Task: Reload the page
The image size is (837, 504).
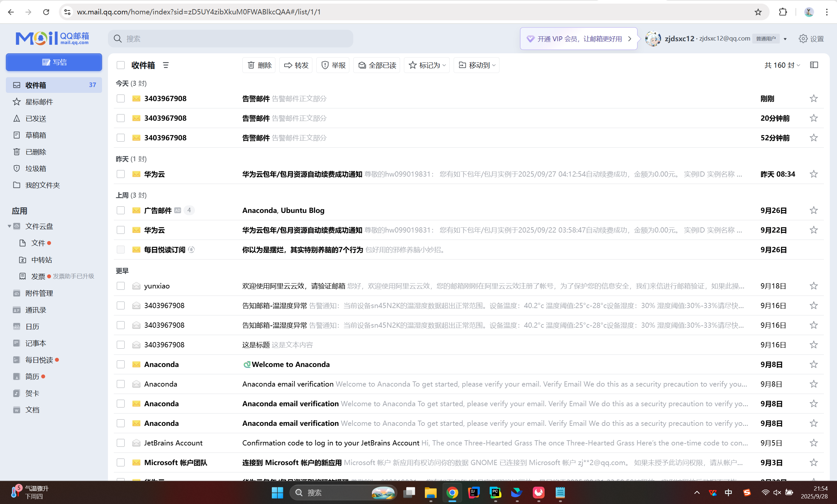Action: [46, 12]
